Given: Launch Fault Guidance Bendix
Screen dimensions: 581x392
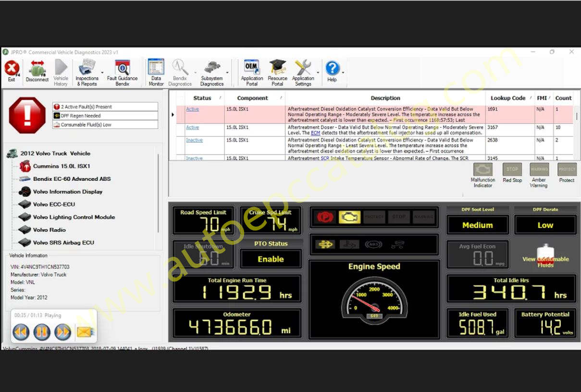Looking at the screenshot, I should [122, 73].
